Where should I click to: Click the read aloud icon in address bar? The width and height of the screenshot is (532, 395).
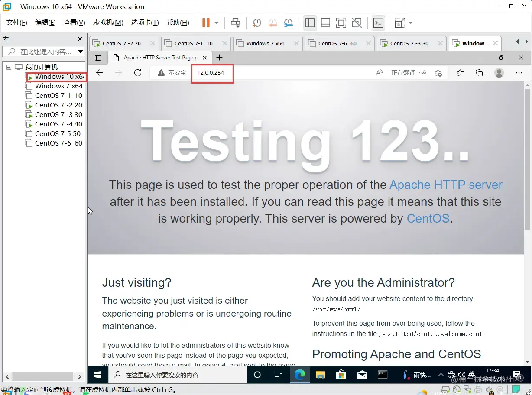pos(379,73)
